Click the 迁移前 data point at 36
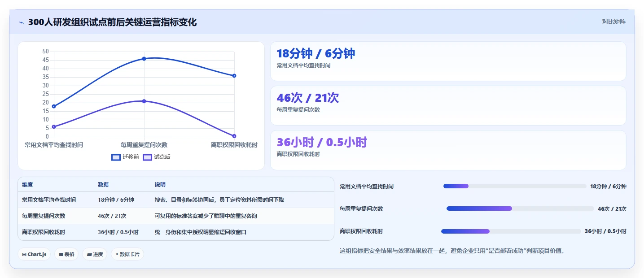The height and width of the screenshot is (278, 644). coord(234,76)
